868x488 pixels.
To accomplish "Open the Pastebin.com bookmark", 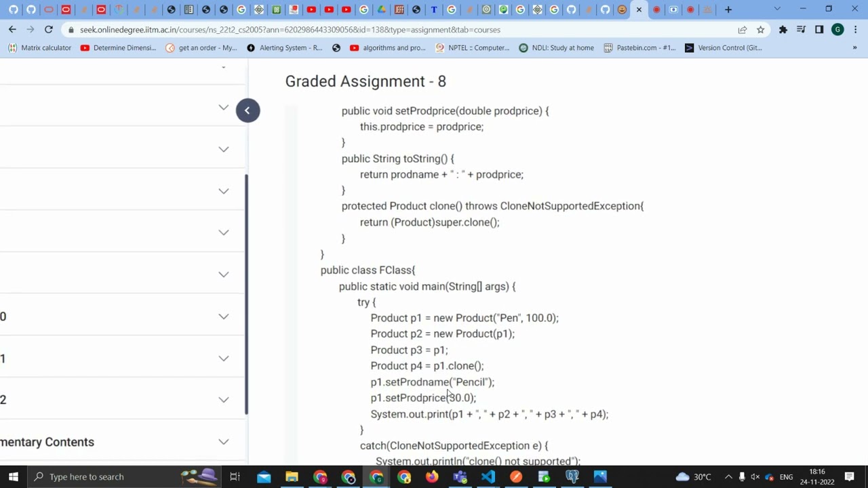I will [x=639, y=47].
